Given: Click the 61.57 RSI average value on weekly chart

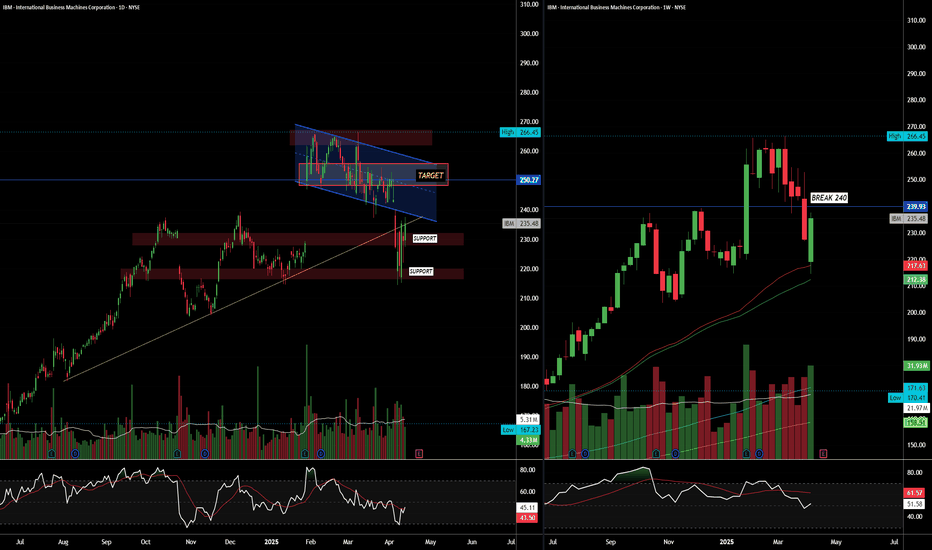Looking at the screenshot, I should [x=914, y=493].
